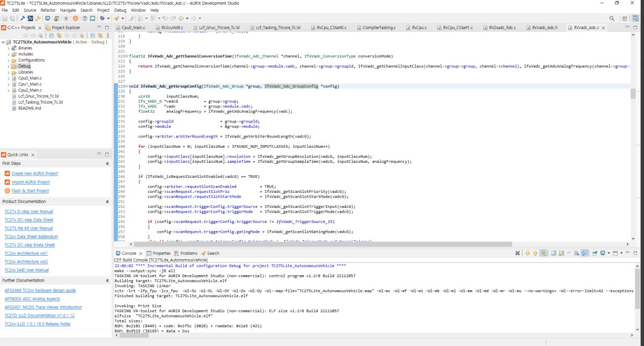The height and width of the screenshot is (346, 644).
Task: Click the Open Perspective icon
Action: point(625,18)
